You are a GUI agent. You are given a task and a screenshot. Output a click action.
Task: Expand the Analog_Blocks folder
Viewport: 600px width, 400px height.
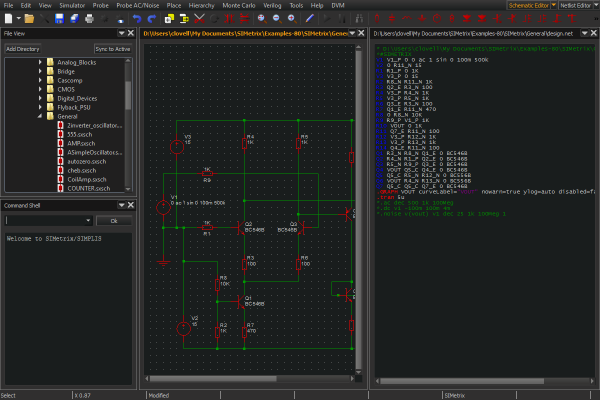tap(40, 62)
